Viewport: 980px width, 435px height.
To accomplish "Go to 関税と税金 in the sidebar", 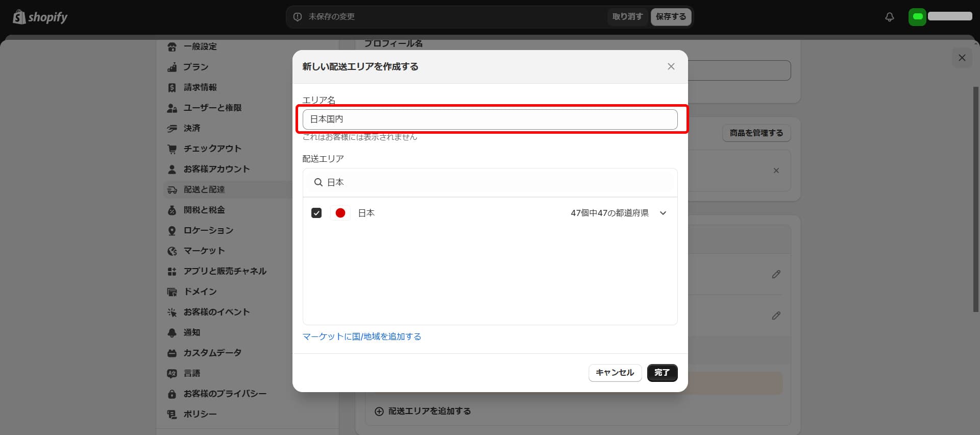I will (x=204, y=210).
